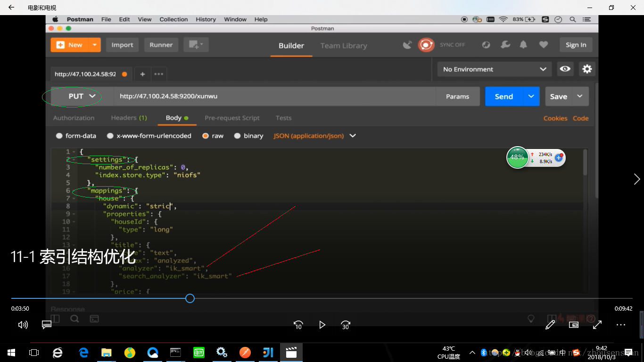Open the macOS notification center icon

tap(586, 19)
